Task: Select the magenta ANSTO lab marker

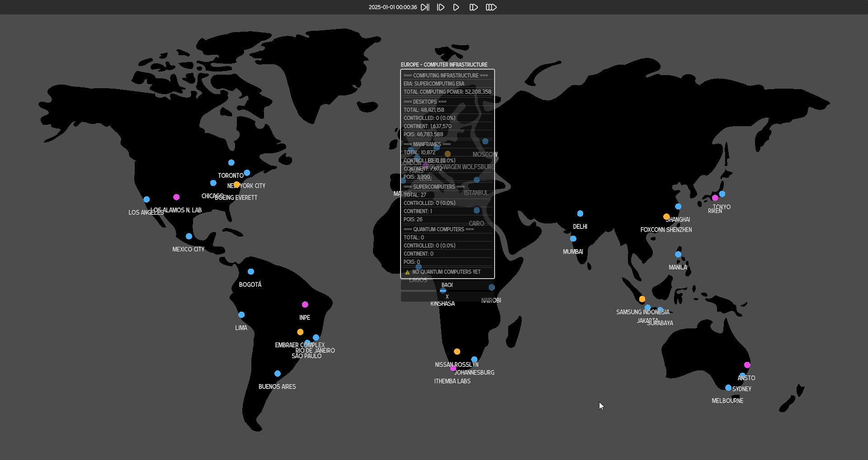Action: 747,365
